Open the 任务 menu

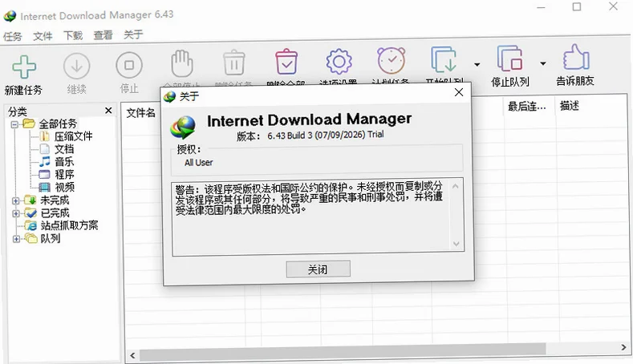click(13, 36)
